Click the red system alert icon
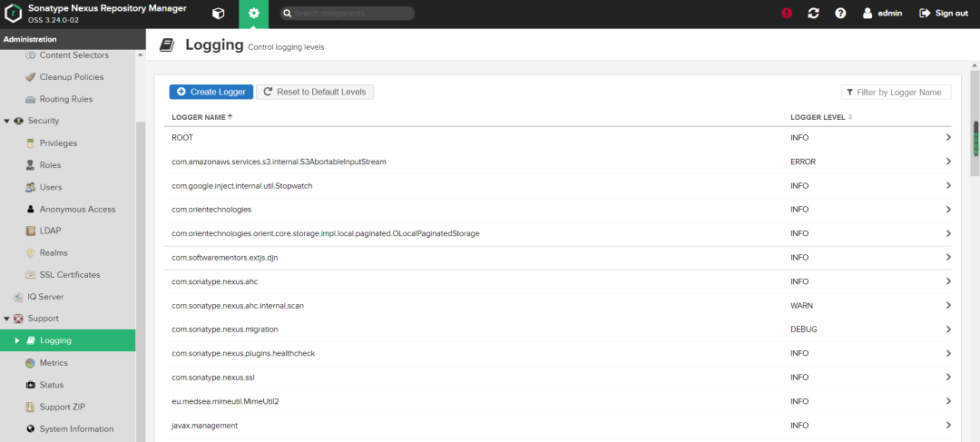980x442 pixels. 787,13
